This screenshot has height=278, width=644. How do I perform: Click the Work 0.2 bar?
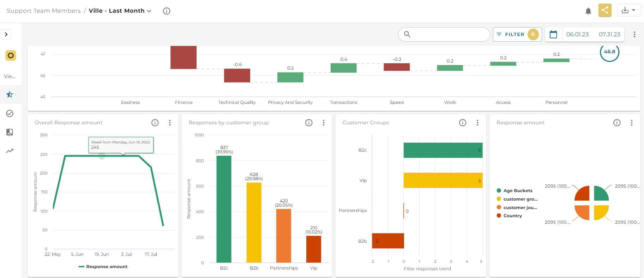[450, 68]
